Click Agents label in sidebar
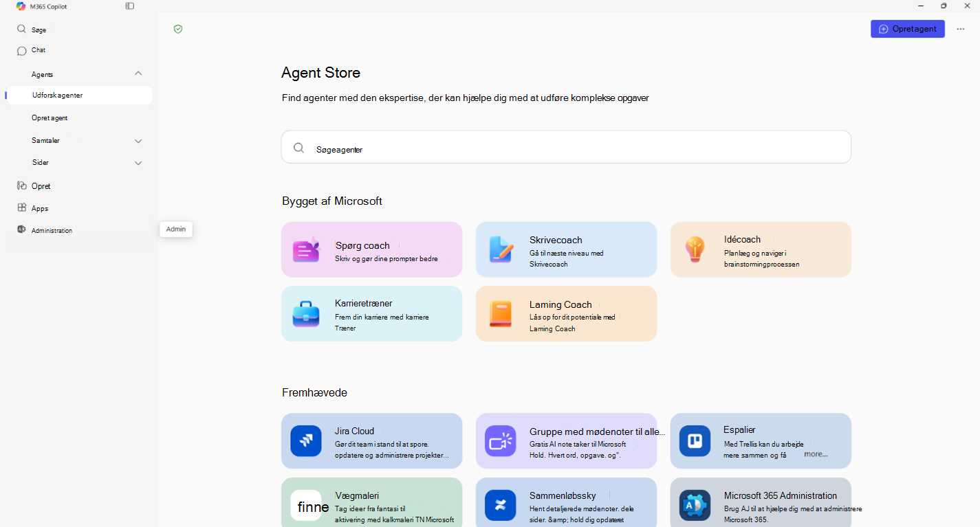 point(42,74)
